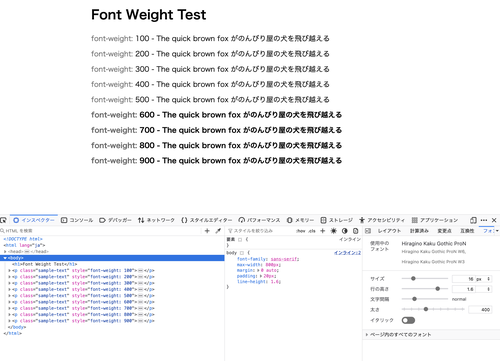Expand the font-weight: 900 paragraph node
This screenshot has width=500, height=361.
pos(9,321)
